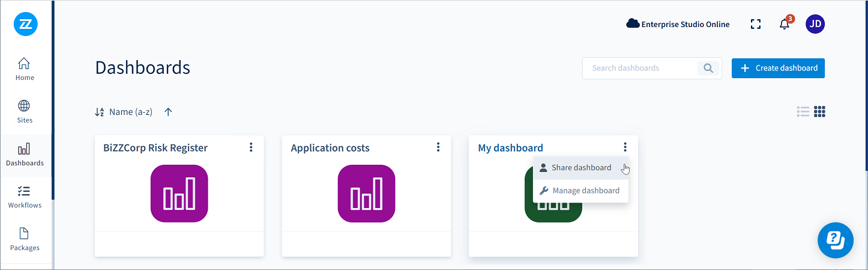The height and width of the screenshot is (270, 868).
Task: Go to Home in the sidebar
Action: (x=25, y=69)
